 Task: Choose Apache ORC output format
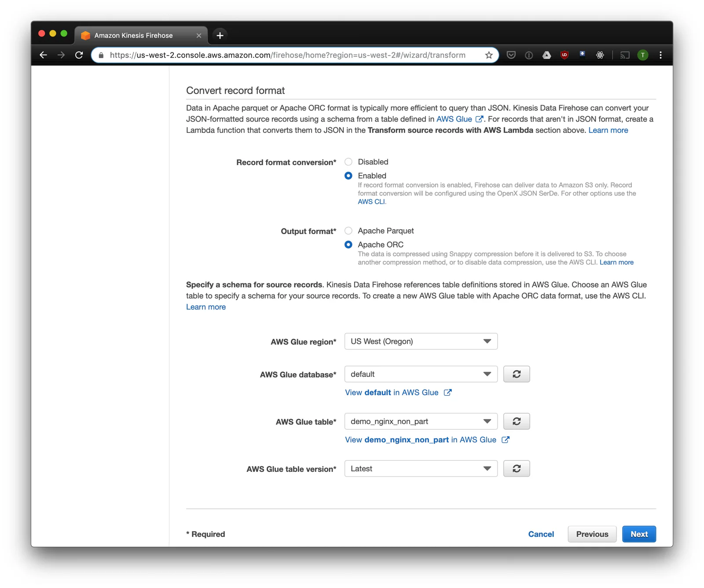(x=348, y=245)
